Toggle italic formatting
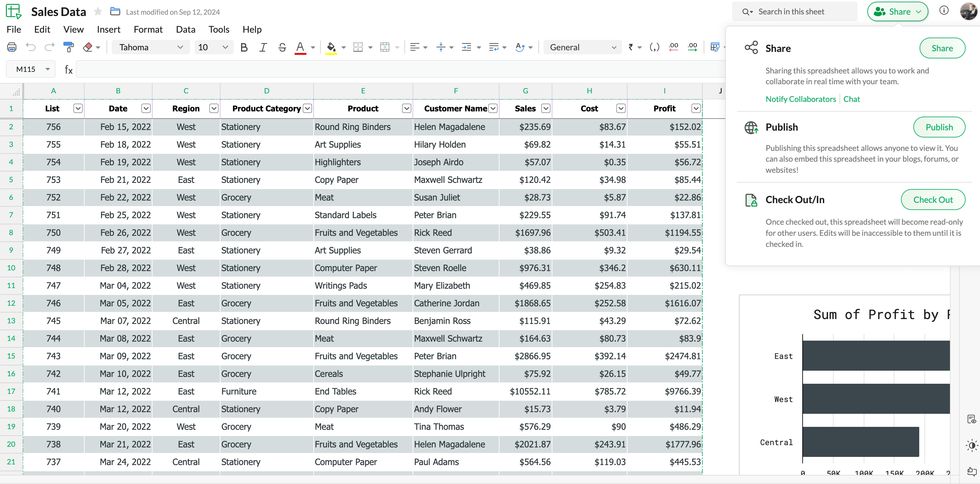The width and height of the screenshot is (980, 484). tap(263, 47)
